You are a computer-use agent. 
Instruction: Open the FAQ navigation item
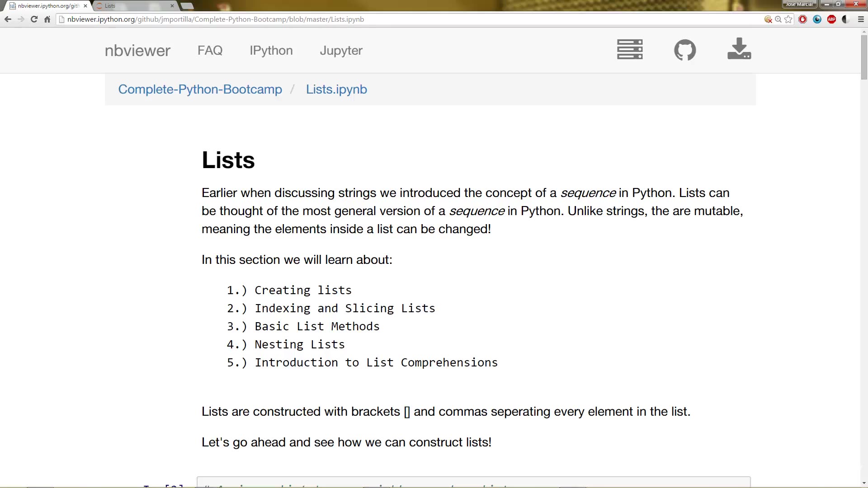(210, 50)
